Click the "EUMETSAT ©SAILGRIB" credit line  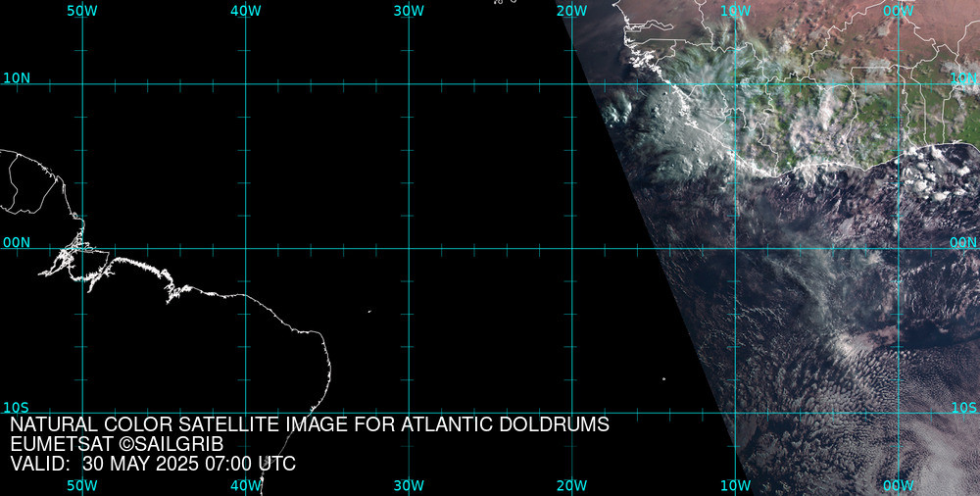(x=117, y=444)
